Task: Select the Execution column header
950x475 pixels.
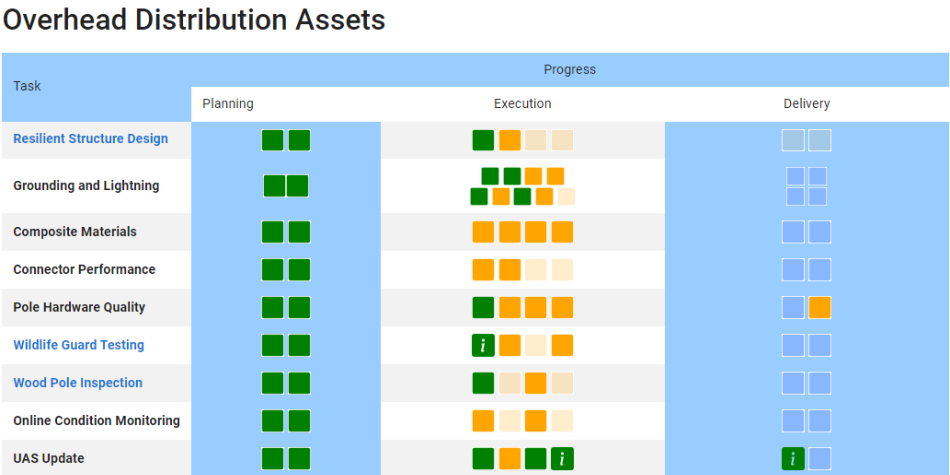Action: pos(522,104)
